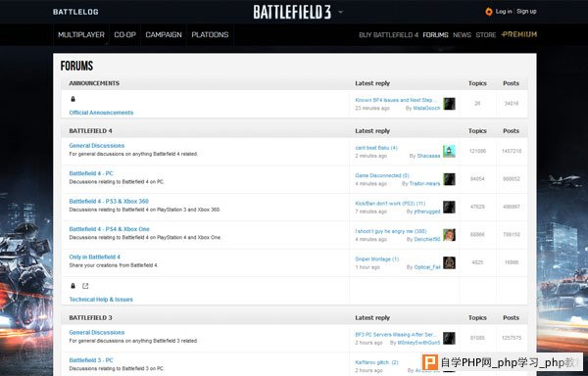Click the lock icon under Announcements
588x376 pixels.
point(73,99)
